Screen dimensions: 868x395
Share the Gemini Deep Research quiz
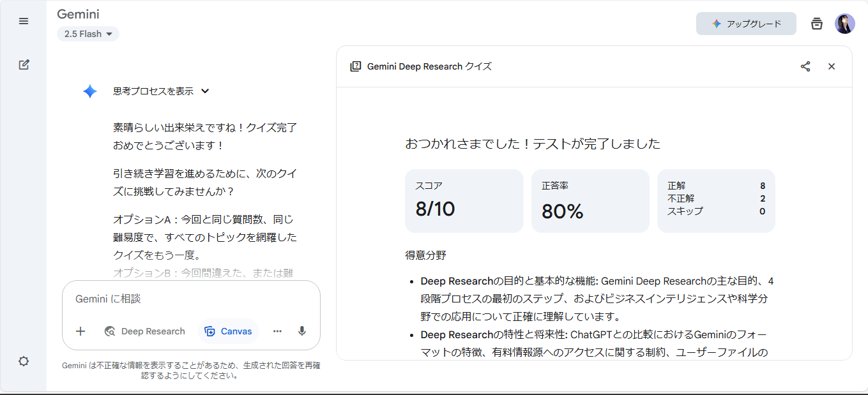coord(805,66)
